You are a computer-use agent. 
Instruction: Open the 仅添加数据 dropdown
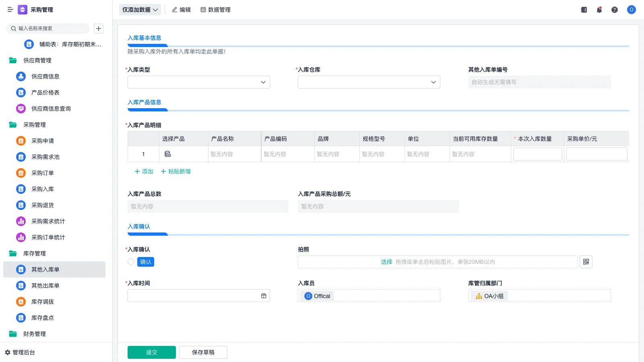140,10
